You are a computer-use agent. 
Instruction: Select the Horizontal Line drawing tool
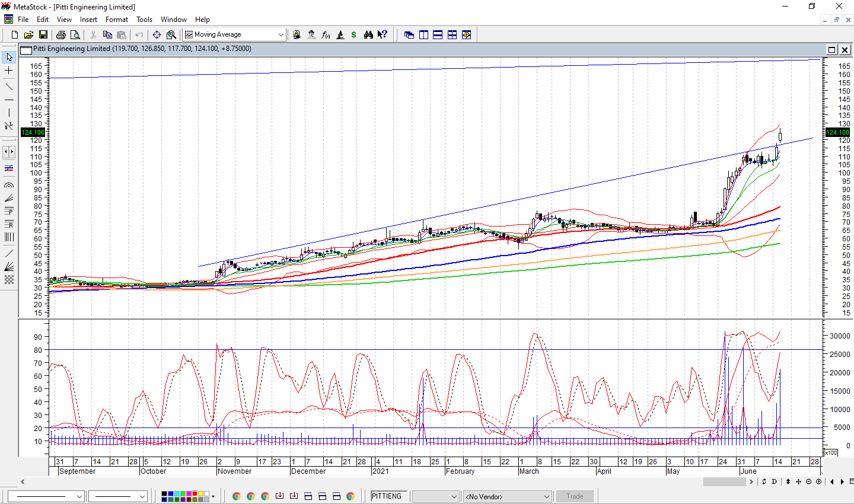click(9, 100)
